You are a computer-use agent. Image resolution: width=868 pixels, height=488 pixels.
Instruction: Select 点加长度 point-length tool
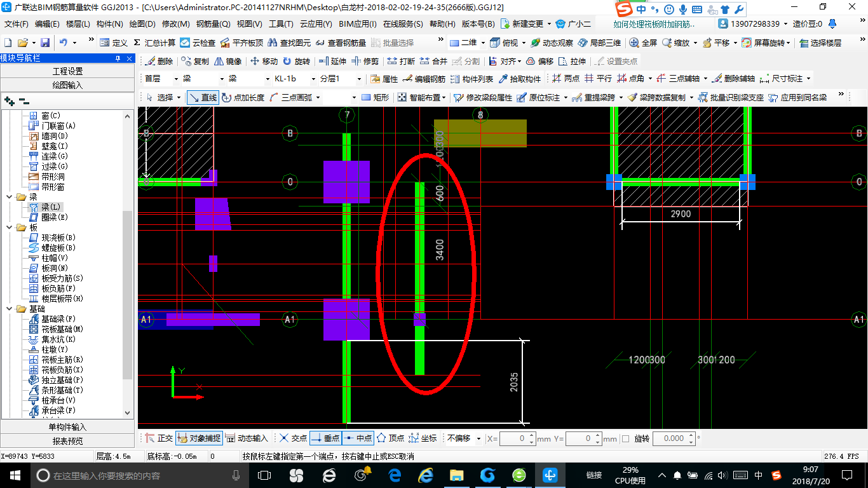[243, 97]
